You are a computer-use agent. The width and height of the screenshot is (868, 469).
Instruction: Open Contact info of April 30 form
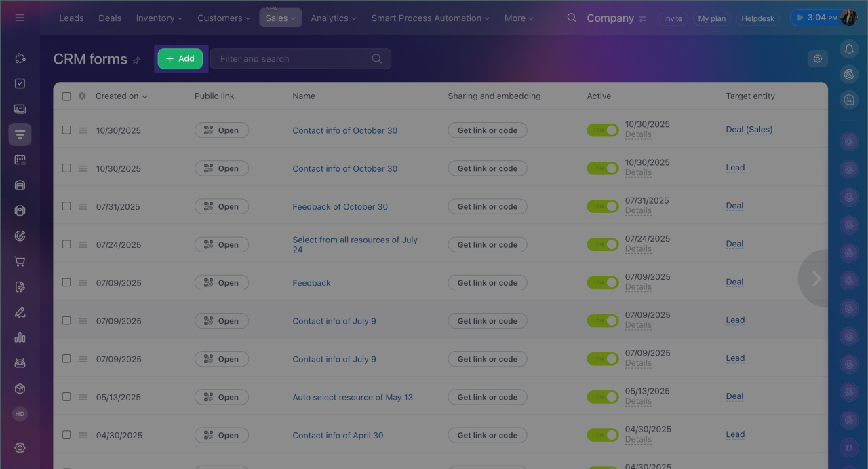click(x=338, y=435)
